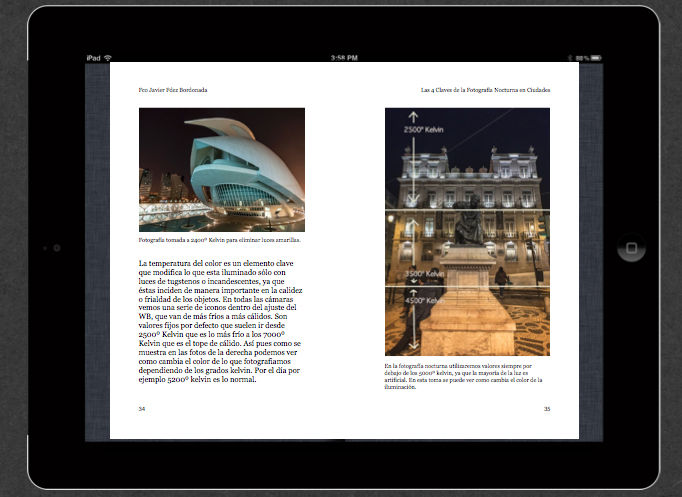Tap the caption 'Fotografía tomada a 2400º Kelvin'

[x=220, y=240]
